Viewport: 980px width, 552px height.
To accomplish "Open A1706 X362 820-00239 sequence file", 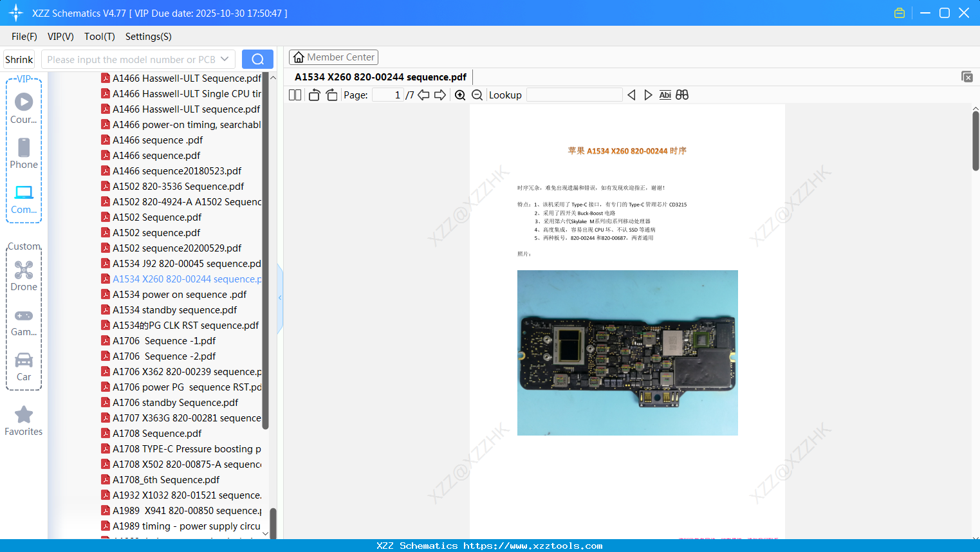I will click(187, 372).
